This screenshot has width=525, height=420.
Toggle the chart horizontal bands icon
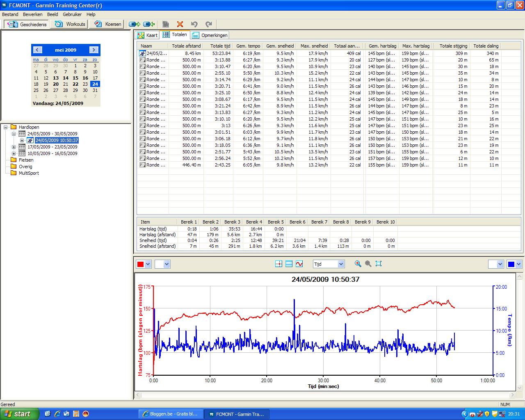[x=289, y=264]
